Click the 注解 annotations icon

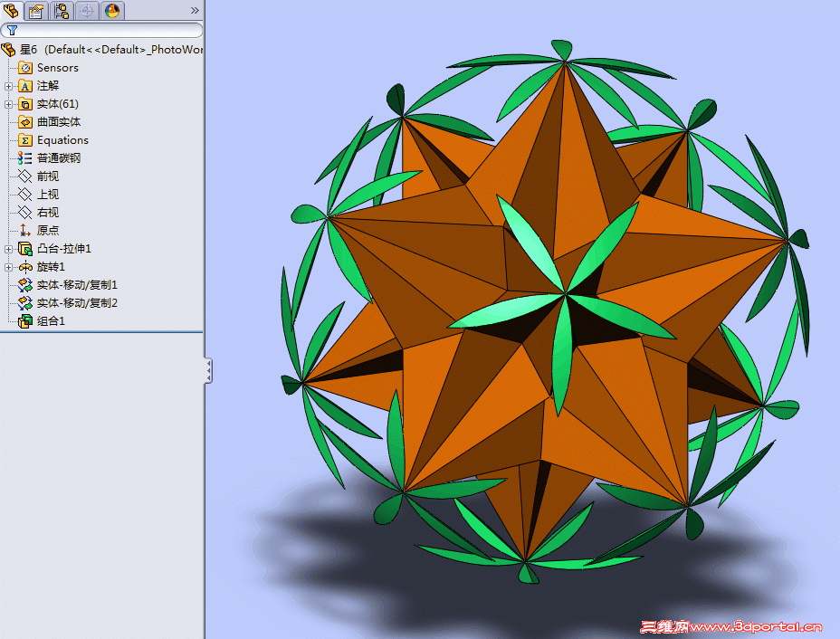25,86
